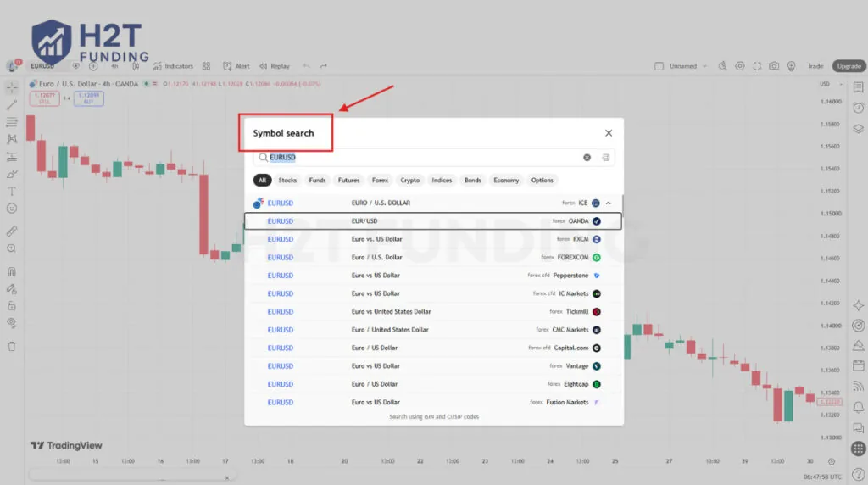
Task: Close the Symbol search dialog
Action: click(x=609, y=133)
